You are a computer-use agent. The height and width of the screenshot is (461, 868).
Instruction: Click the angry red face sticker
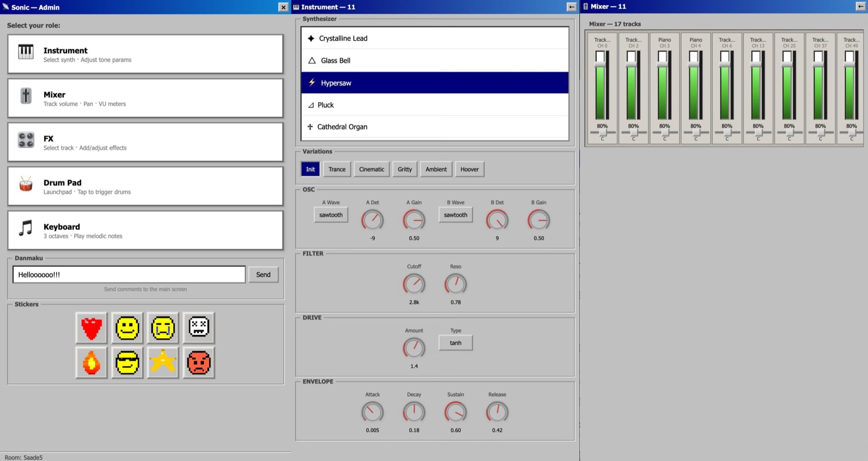pos(198,363)
